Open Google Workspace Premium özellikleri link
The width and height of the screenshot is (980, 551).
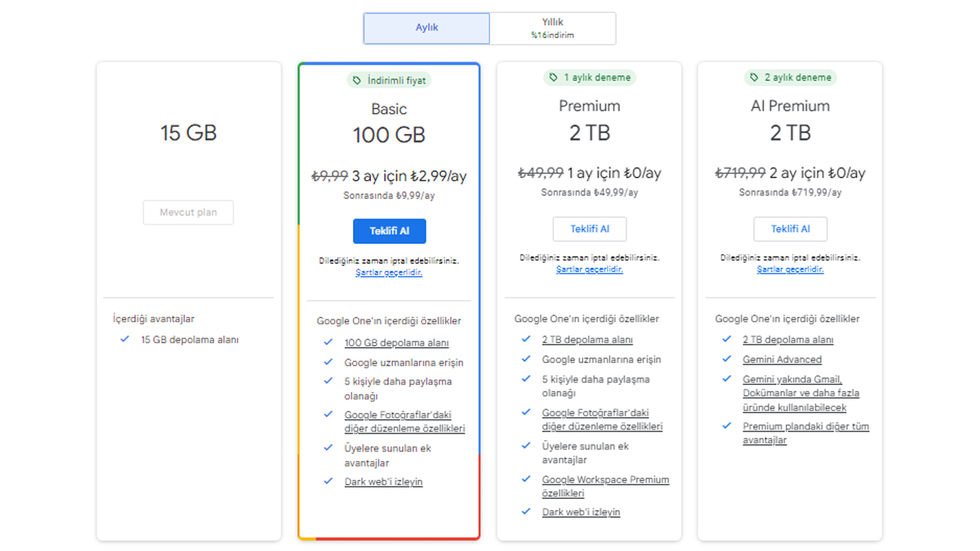pyautogui.click(x=606, y=487)
